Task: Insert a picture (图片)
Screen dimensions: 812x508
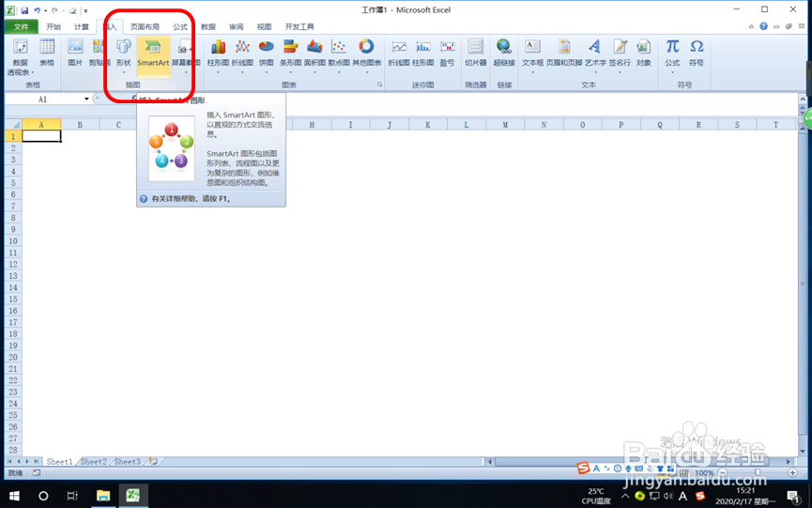Action: coord(75,54)
